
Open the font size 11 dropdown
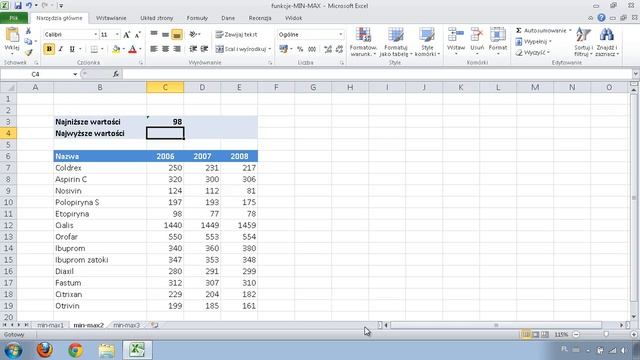[x=117, y=35]
